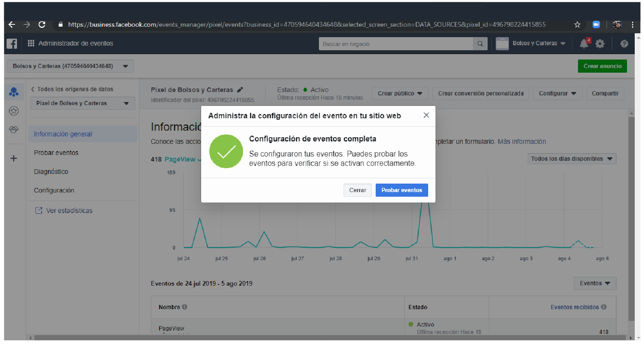Click the Compartir button
Screen dimensions: 644x361
click(605, 94)
